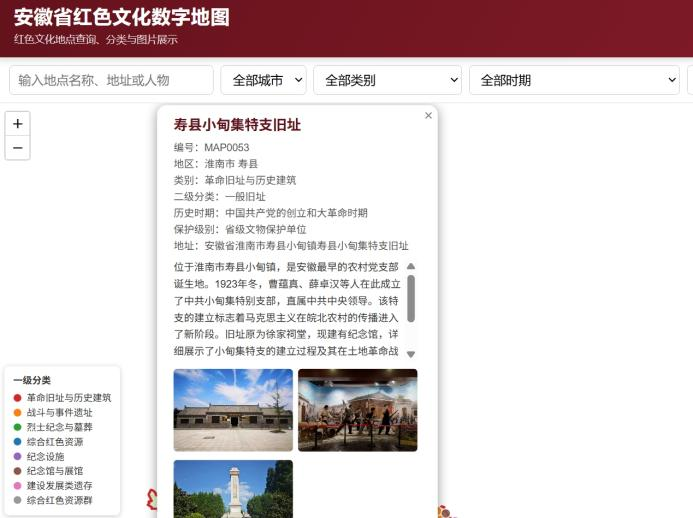Screen dimensions: 693x518
Task: Click the subtitle 红色文化地点查询、分类与图片展示
Action: pos(95,39)
